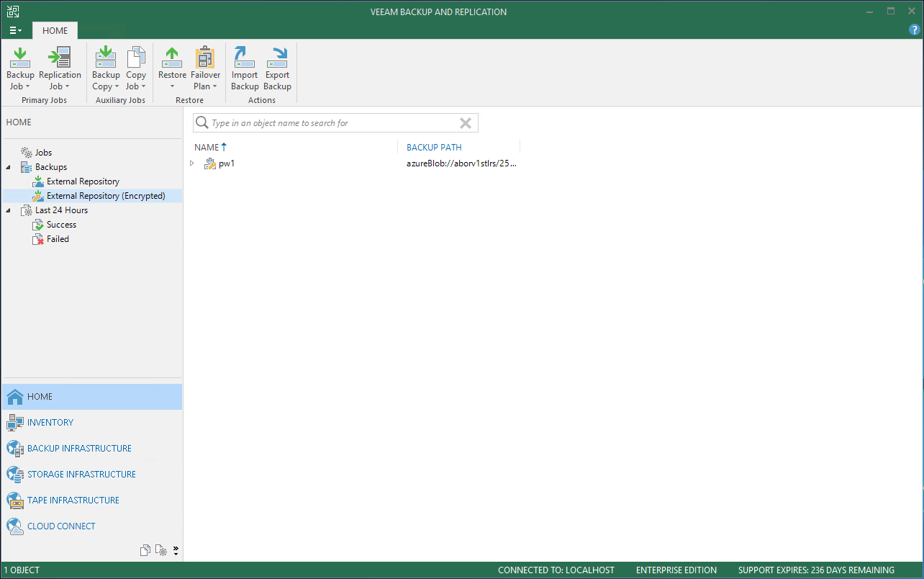Clear the search box with the X
Screen dimensions: 924x579
[466, 123]
